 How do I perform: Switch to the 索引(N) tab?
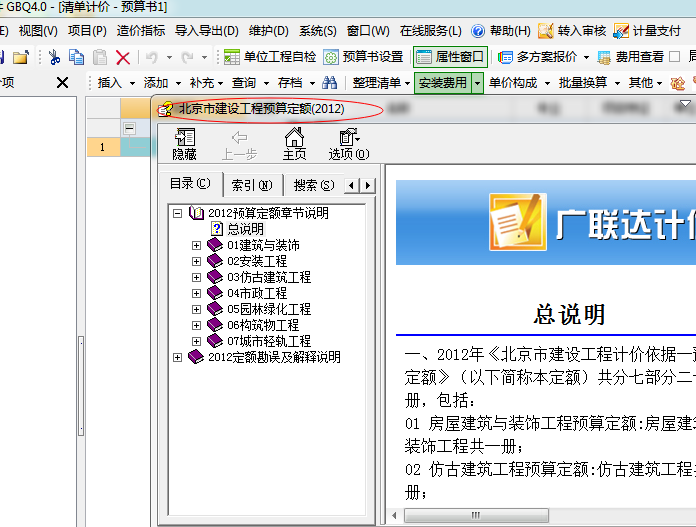click(252, 185)
